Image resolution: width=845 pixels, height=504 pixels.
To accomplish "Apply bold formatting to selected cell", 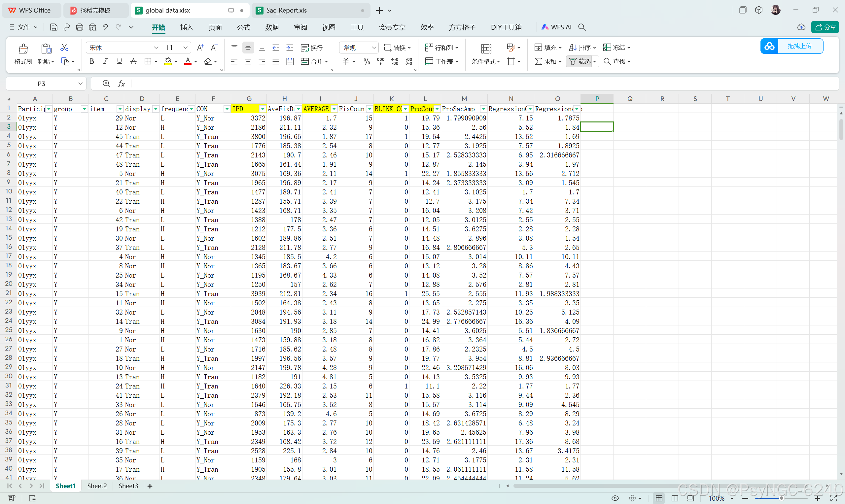I will tap(91, 61).
